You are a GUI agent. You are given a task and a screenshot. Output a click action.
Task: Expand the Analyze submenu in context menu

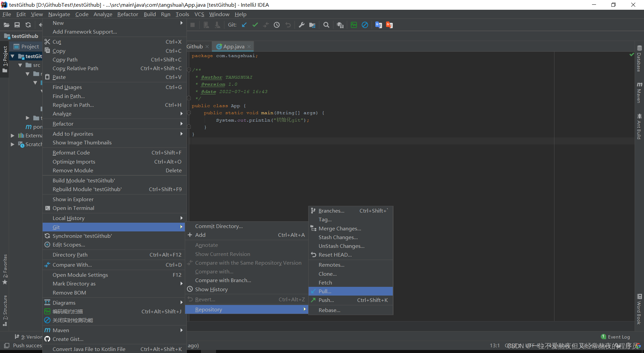pos(114,114)
